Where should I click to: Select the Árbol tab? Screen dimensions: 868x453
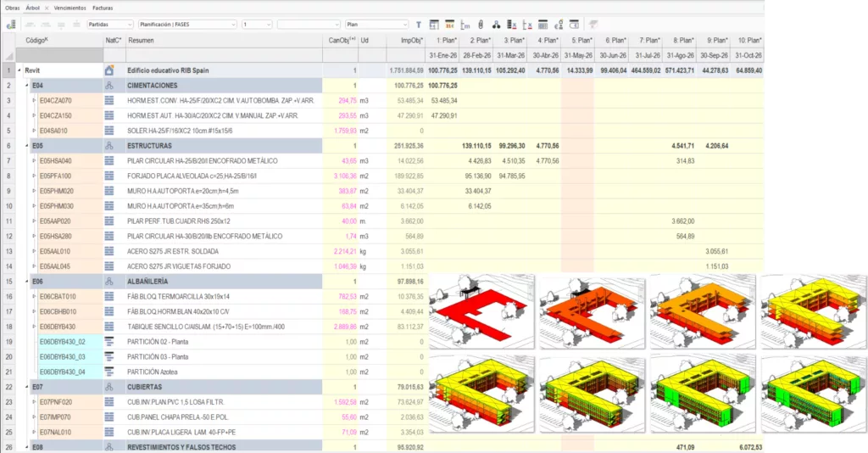tap(33, 8)
